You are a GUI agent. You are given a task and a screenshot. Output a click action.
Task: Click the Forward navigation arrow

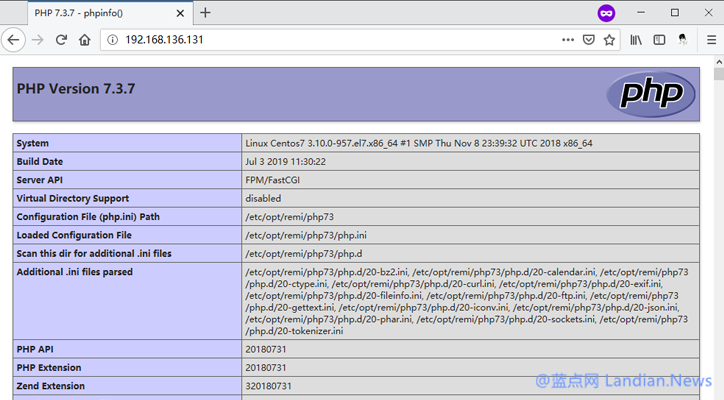[38, 40]
